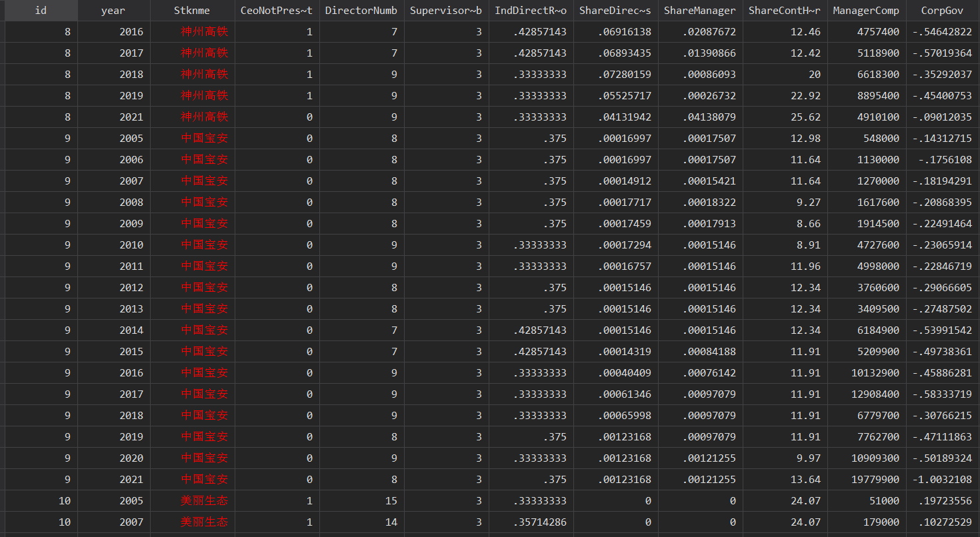980x537 pixels.
Task: Click the CorpGov value -1.0032108
Action: click(x=942, y=480)
